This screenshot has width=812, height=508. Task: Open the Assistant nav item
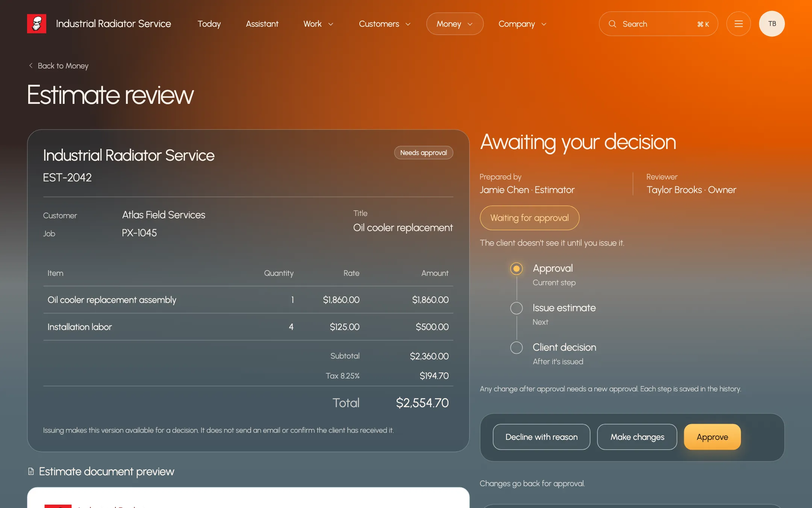point(262,24)
